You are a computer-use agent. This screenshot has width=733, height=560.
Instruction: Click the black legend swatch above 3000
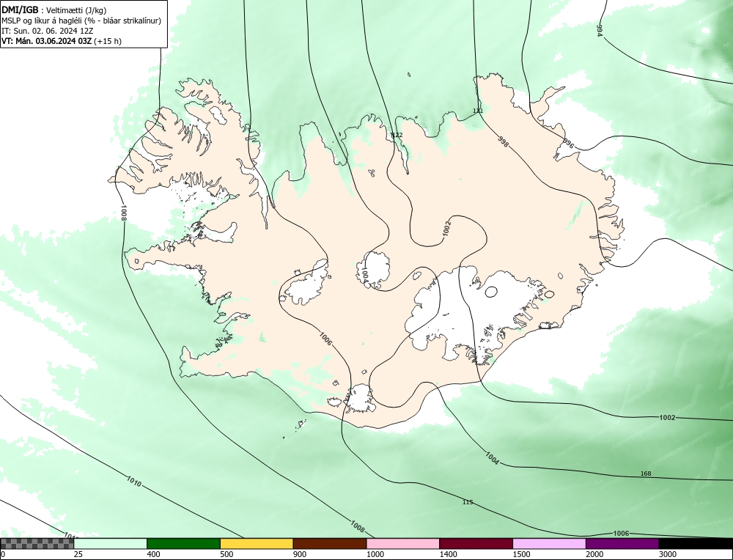tap(696, 543)
